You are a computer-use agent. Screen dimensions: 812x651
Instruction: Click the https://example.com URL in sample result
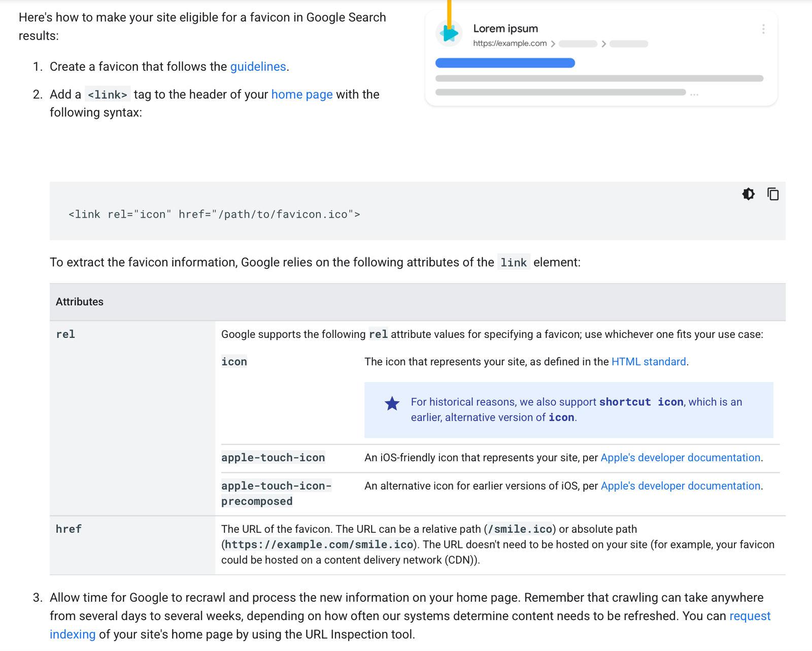pyautogui.click(x=510, y=44)
